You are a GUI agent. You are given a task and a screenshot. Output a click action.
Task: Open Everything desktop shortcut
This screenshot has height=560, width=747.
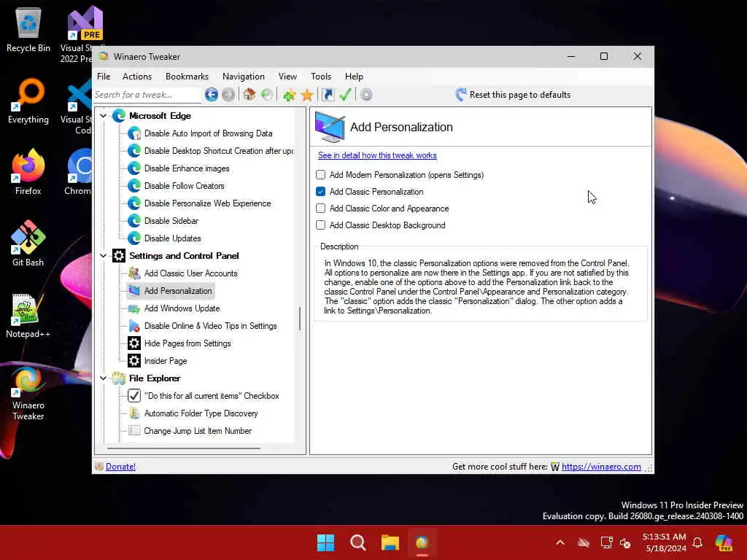tap(28, 101)
